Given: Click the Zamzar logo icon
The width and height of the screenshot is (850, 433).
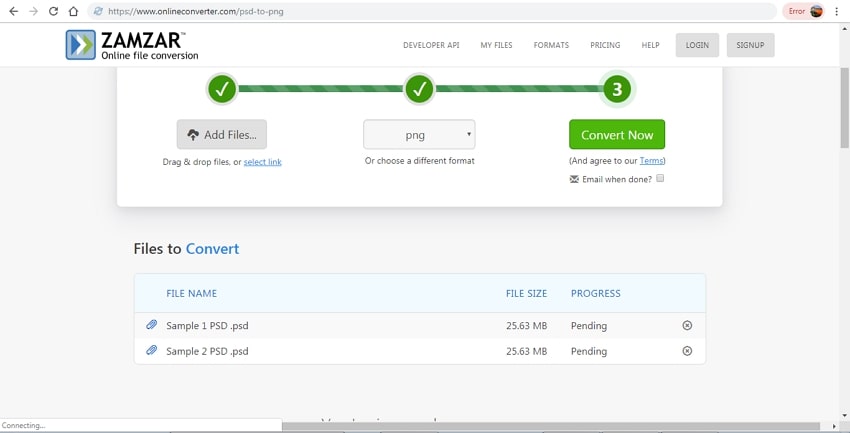Looking at the screenshot, I should (80, 45).
